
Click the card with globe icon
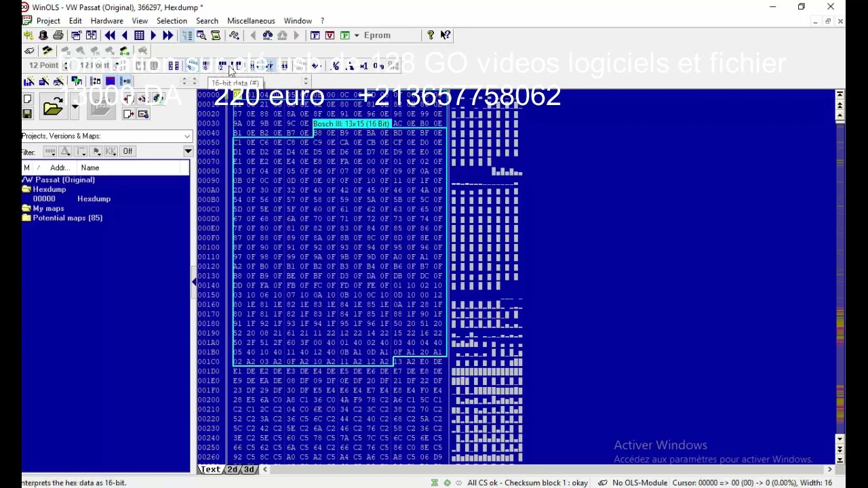143,114
